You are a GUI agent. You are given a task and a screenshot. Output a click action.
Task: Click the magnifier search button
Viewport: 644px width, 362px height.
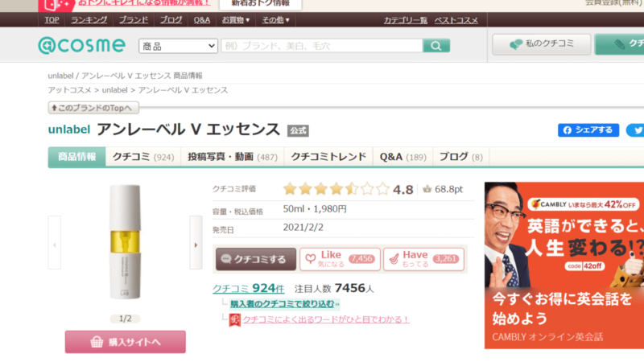(436, 46)
